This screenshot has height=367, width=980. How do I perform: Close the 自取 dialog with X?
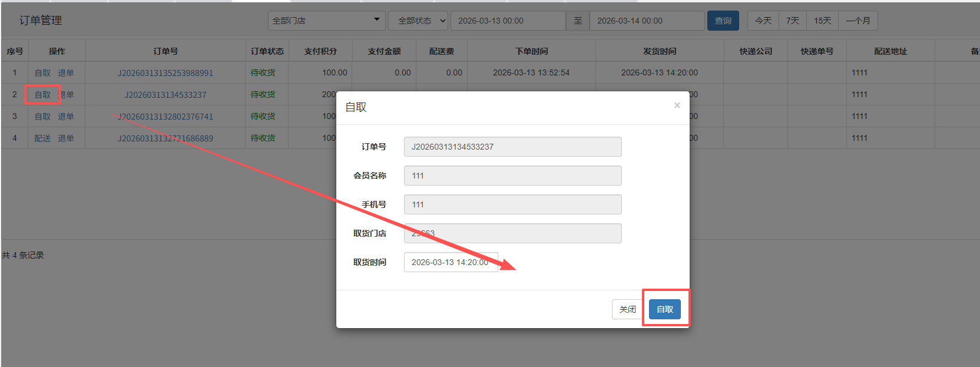[677, 105]
